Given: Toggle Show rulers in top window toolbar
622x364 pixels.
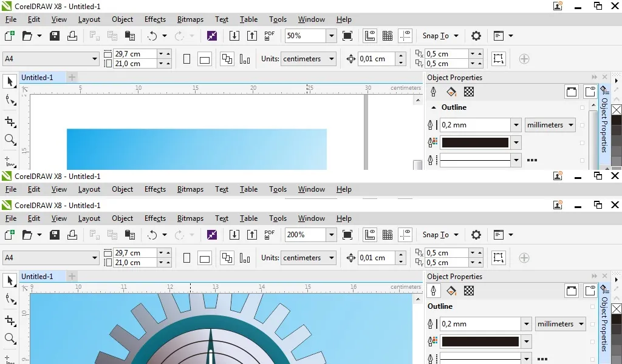Looking at the screenshot, I should (370, 36).
